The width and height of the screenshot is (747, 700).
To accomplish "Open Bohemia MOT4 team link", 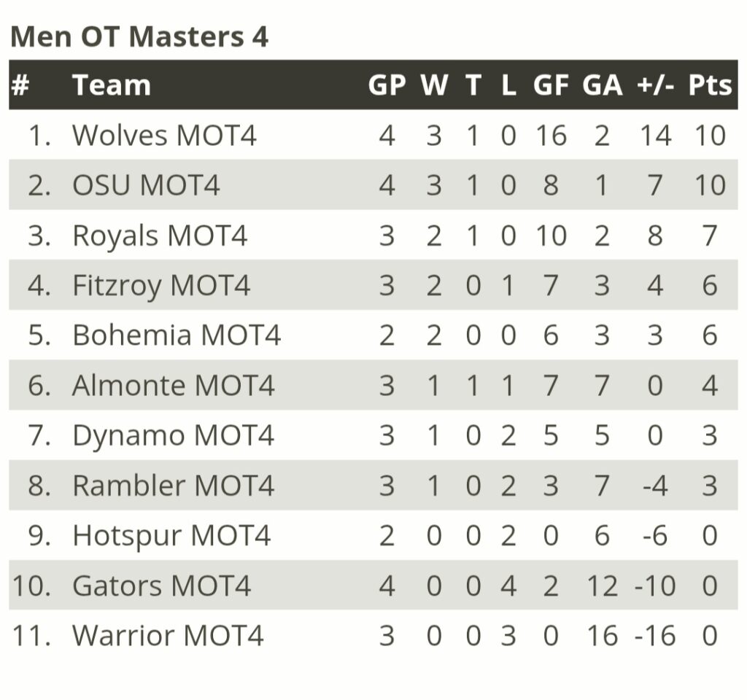I will point(177,335).
